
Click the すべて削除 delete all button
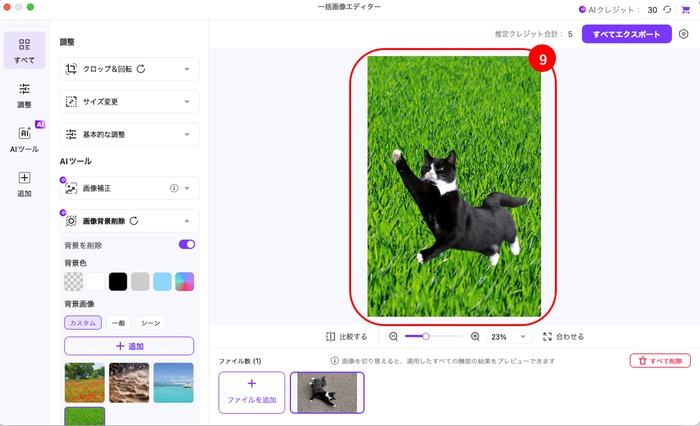660,361
